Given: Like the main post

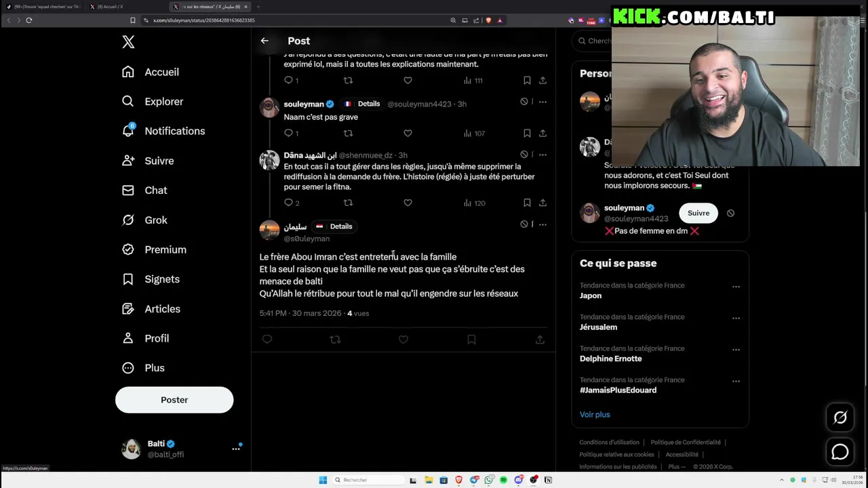Looking at the screenshot, I should [403, 340].
